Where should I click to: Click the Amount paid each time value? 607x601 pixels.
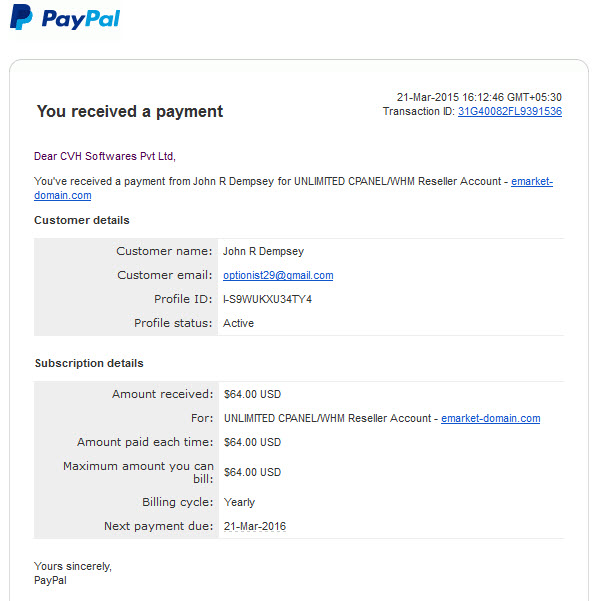pos(252,442)
